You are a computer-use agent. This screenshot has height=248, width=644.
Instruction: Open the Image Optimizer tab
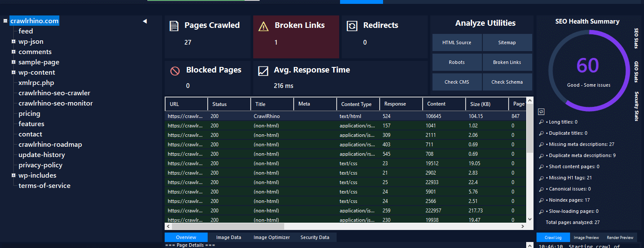click(x=272, y=237)
